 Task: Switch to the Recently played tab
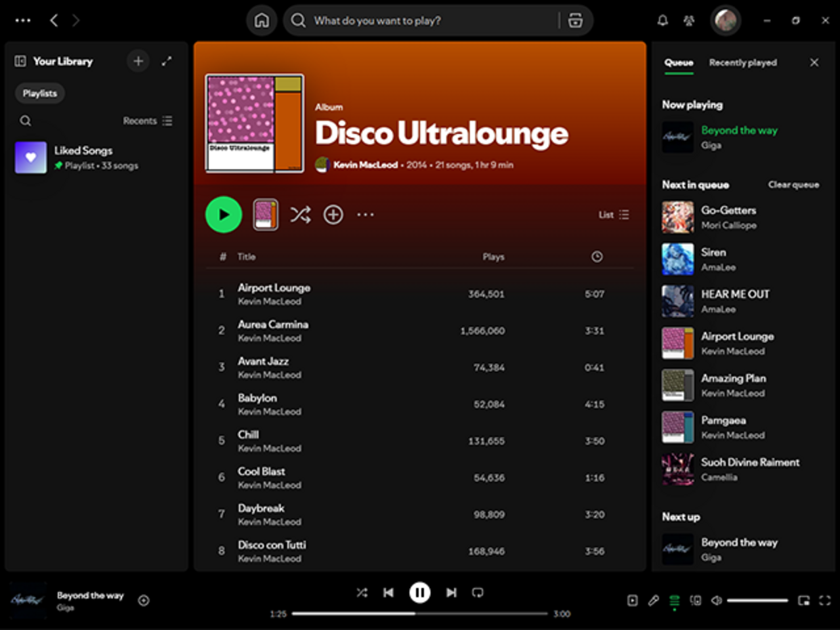(x=743, y=62)
